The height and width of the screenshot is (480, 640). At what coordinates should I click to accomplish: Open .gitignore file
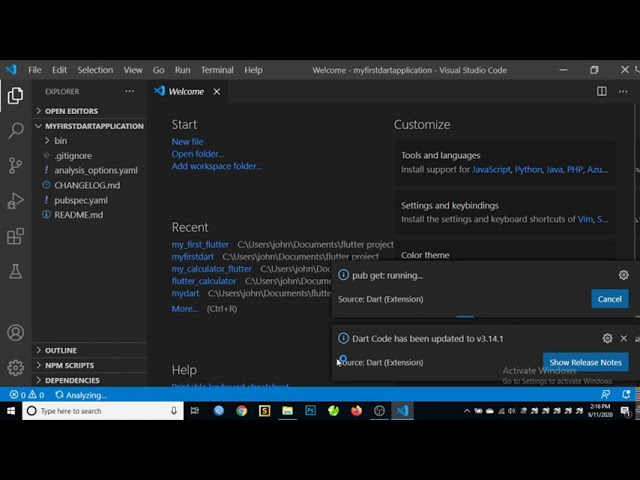point(90,156)
